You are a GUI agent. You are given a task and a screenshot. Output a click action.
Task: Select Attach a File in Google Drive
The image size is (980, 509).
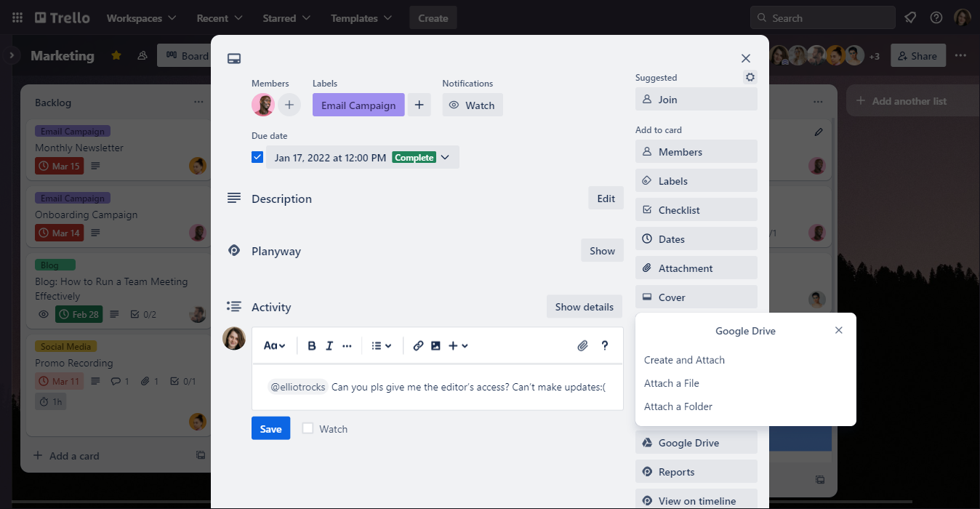tap(671, 383)
